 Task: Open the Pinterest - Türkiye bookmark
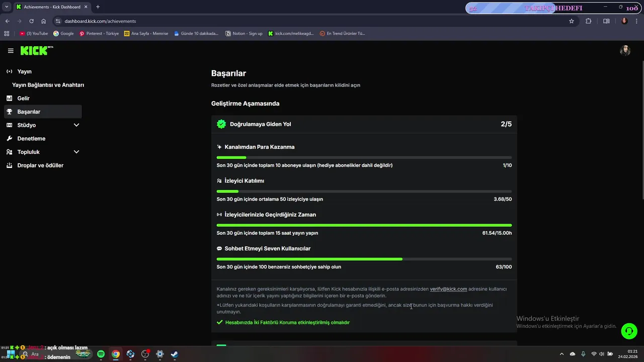(x=99, y=34)
